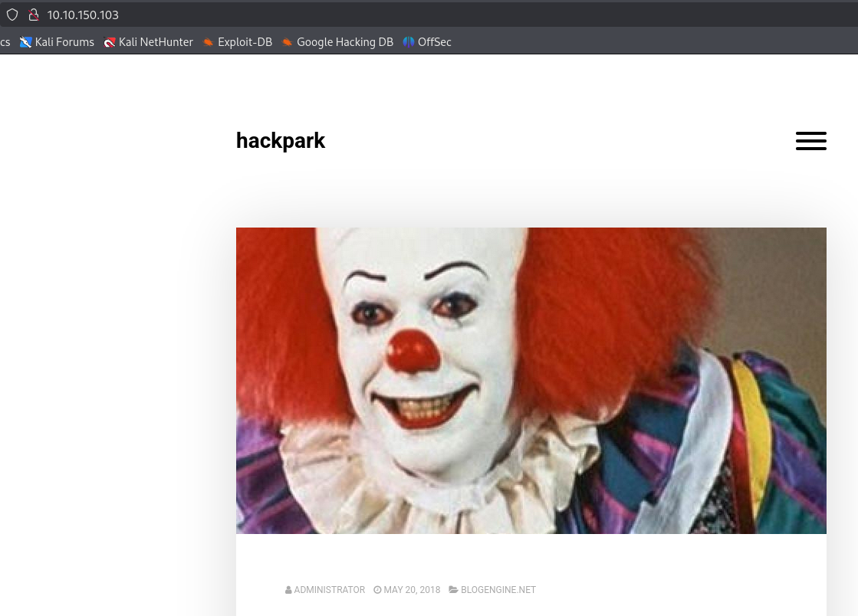Focus the address bar showing 10.10.150.103

coord(307,15)
